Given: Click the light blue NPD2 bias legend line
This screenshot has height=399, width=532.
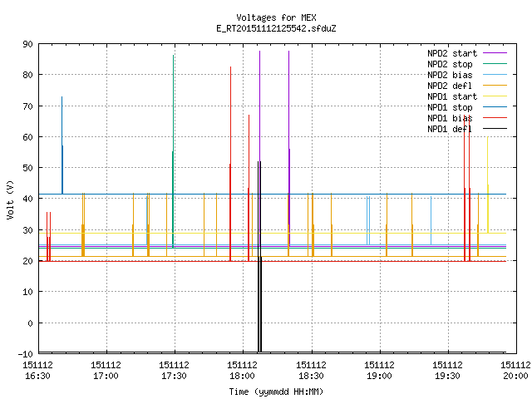Looking at the screenshot, I should pos(495,74).
